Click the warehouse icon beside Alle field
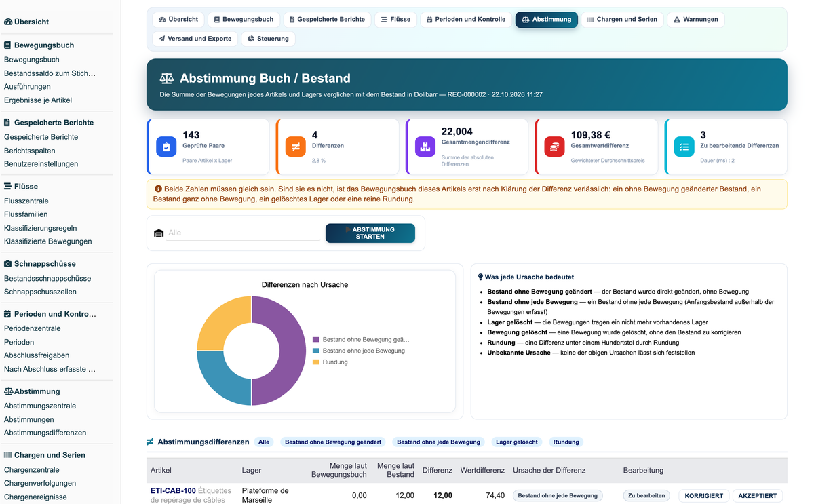Screen dimensions: 814x504 pyautogui.click(x=159, y=233)
